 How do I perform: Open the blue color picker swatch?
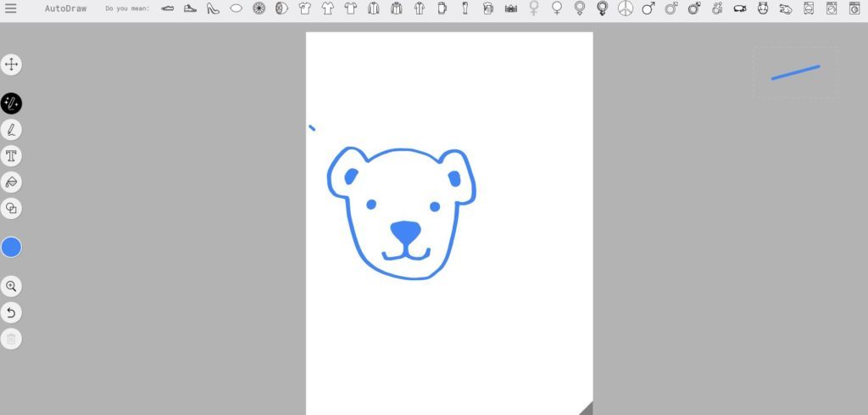(11, 247)
